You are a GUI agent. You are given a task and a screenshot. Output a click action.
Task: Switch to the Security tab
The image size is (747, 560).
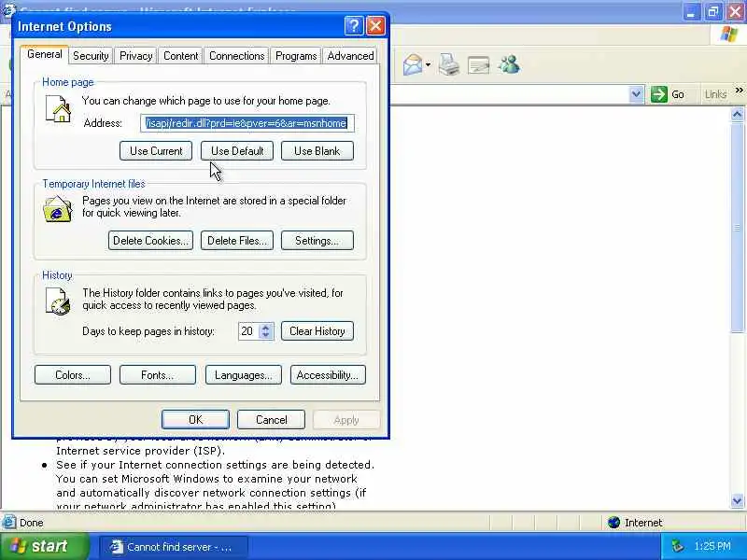click(x=91, y=56)
